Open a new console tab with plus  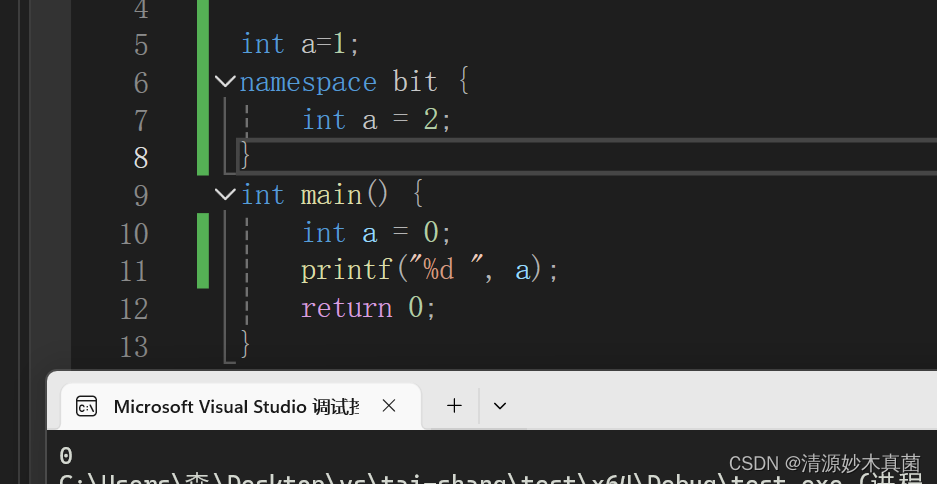454,406
